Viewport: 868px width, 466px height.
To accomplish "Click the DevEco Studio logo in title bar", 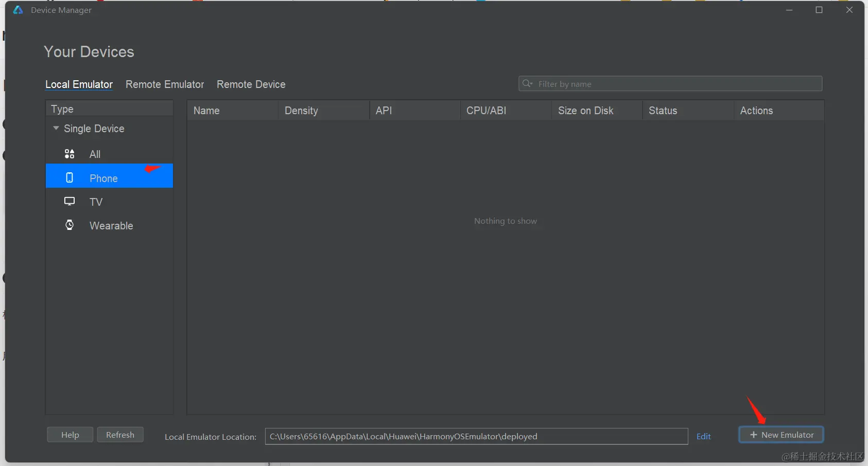I will [18, 10].
